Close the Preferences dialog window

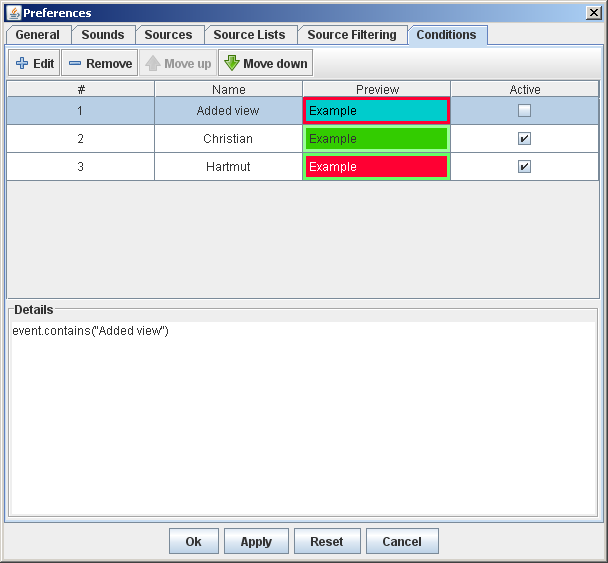click(594, 13)
